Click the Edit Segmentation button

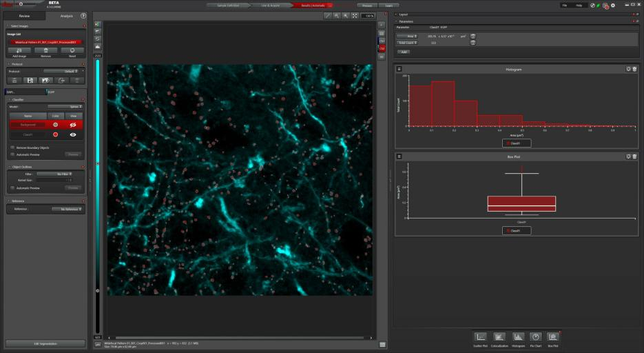coord(45,343)
